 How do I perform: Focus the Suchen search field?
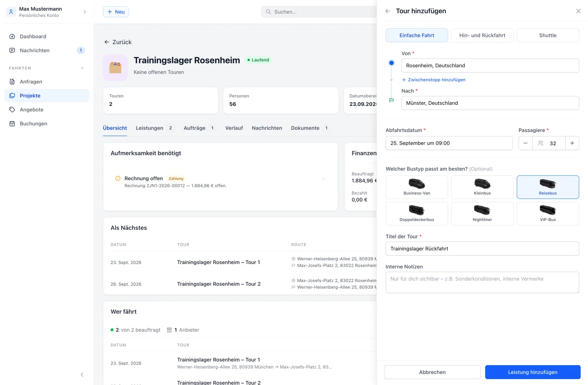(x=319, y=12)
